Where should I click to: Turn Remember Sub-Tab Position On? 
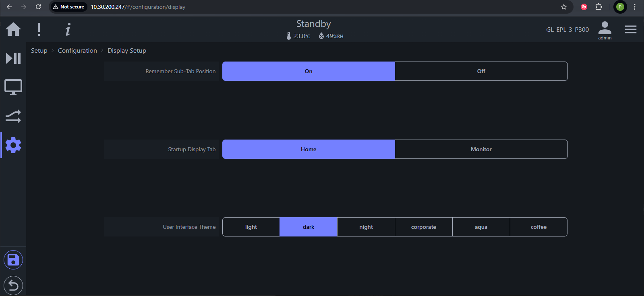(309, 71)
